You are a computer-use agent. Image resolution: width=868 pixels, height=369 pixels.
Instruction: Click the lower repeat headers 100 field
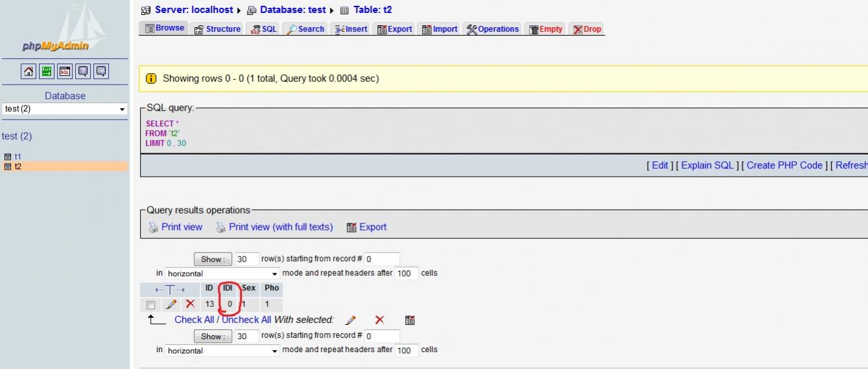click(x=407, y=351)
